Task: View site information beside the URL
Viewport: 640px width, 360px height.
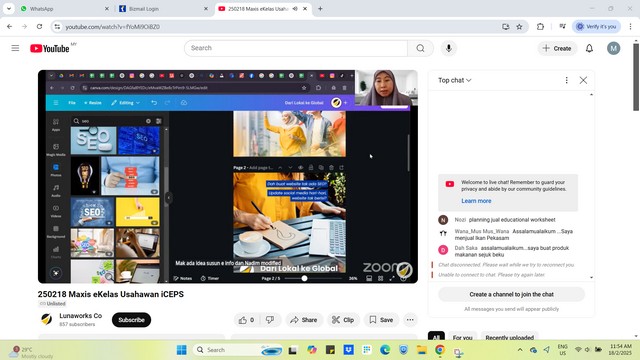Action: (x=57, y=27)
